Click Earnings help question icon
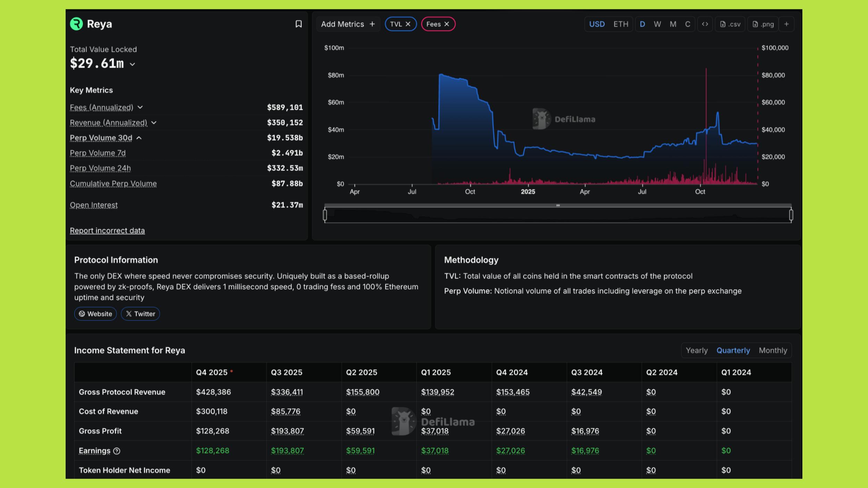This screenshot has height=488, width=868. pos(117,451)
